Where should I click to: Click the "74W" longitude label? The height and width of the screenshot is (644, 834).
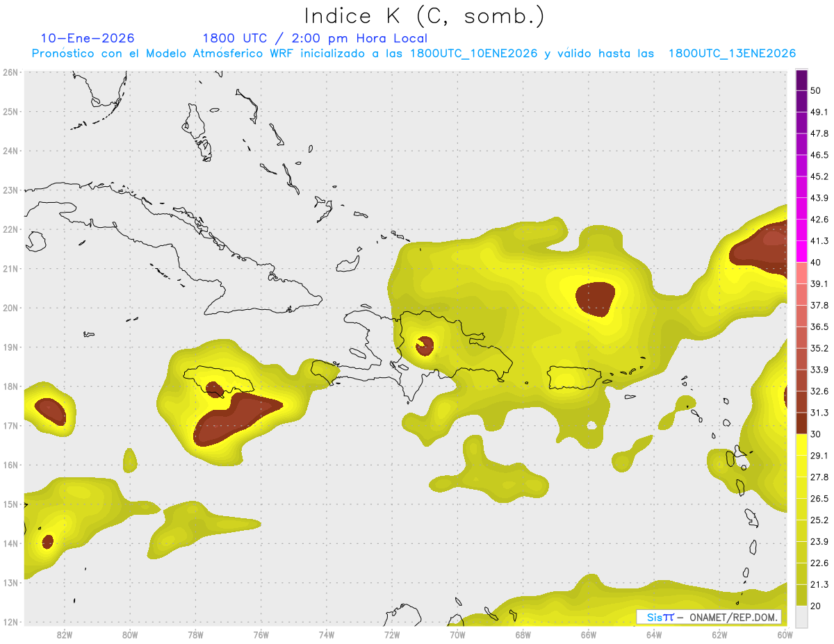click(x=327, y=634)
